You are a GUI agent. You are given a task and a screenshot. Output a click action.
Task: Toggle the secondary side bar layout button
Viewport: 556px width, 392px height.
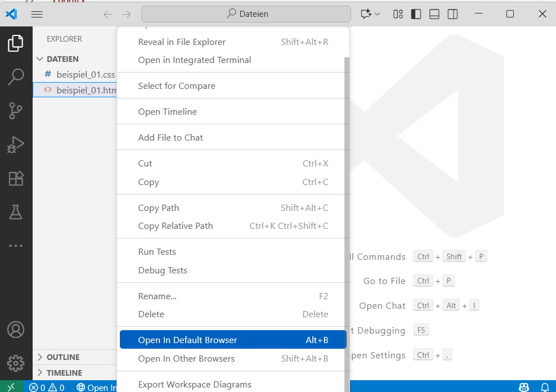click(452, 14)
